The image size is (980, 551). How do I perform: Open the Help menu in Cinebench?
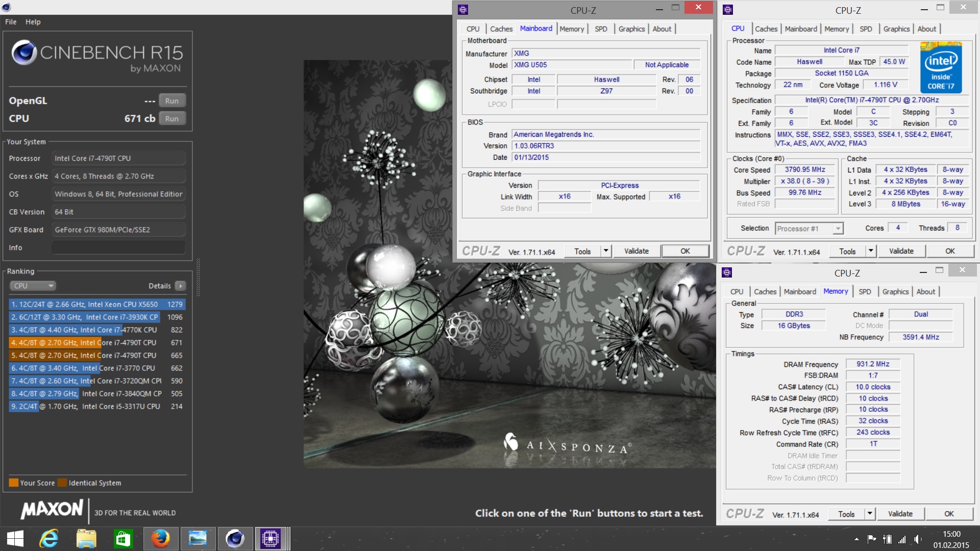[33, 22]
